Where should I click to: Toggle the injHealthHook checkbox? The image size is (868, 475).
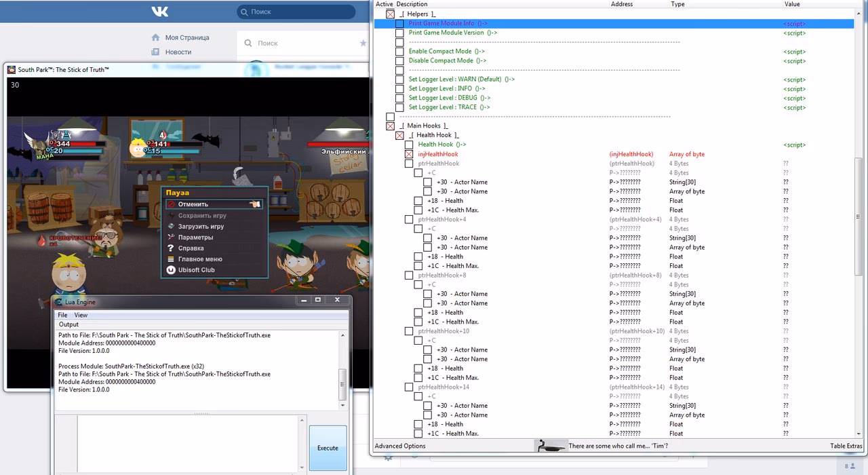tap(409, 154)
